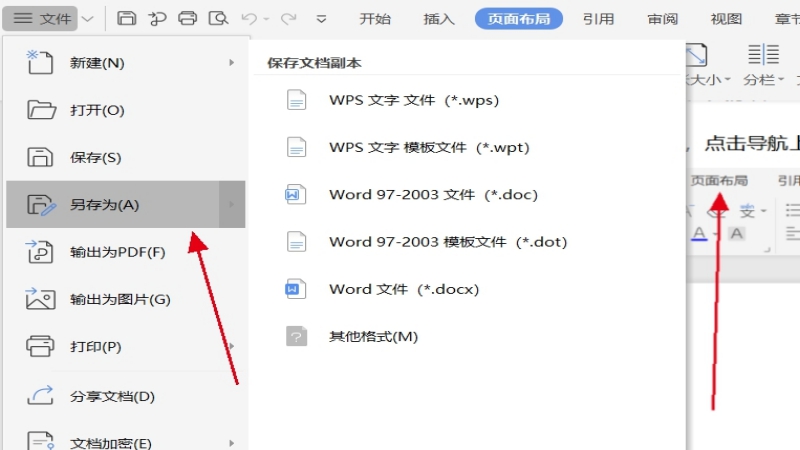
Task: Expand the 文件 menu dropdown arrow
Action: [89, 18]
